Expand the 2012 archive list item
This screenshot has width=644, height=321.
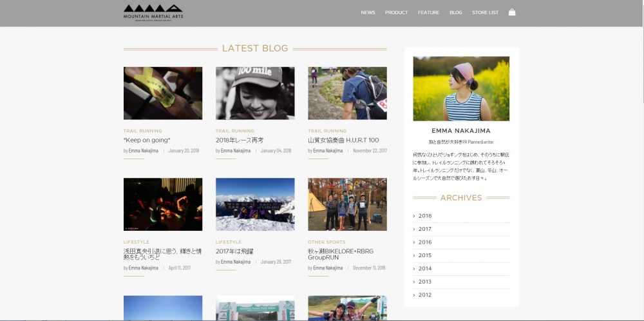tap(425, 295)
